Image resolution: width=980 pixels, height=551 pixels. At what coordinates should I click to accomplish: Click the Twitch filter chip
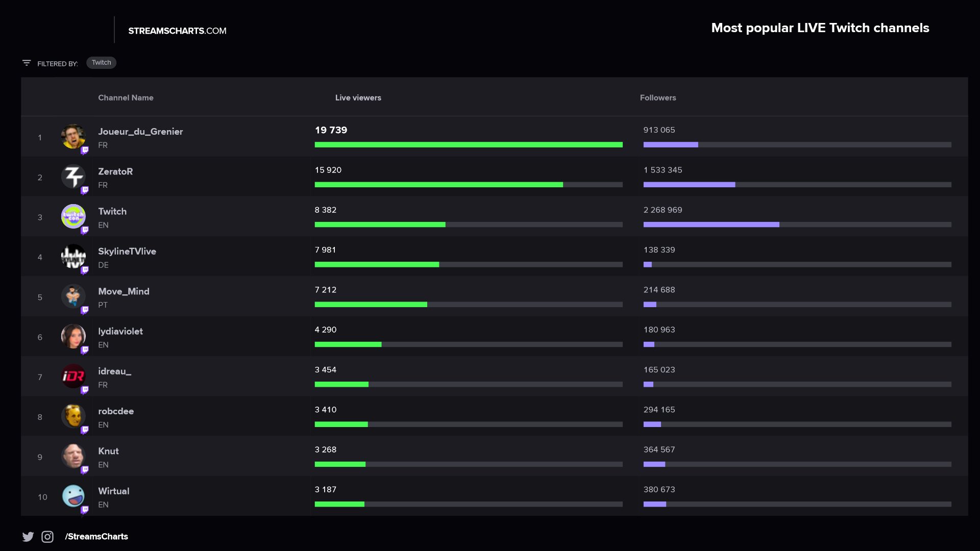[101, 63]
